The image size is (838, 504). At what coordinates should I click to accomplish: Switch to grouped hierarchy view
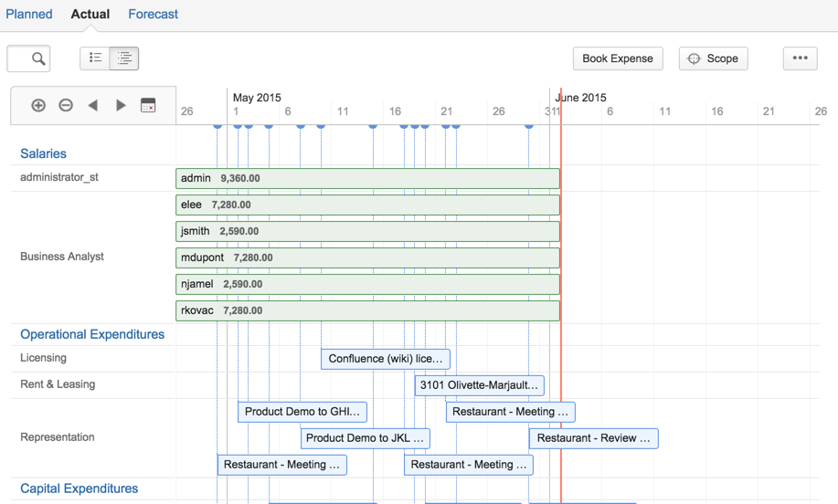[124, 58]
